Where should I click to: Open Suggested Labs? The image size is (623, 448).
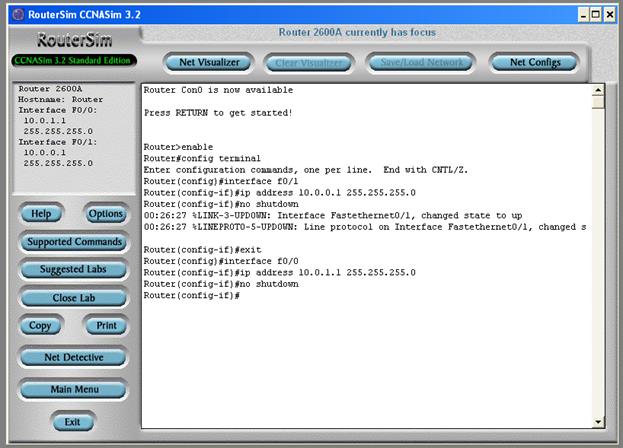[74, 270]
